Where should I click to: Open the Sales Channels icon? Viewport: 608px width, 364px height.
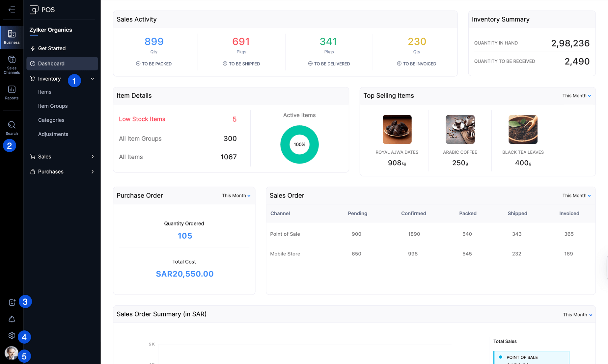coord(12,65)
